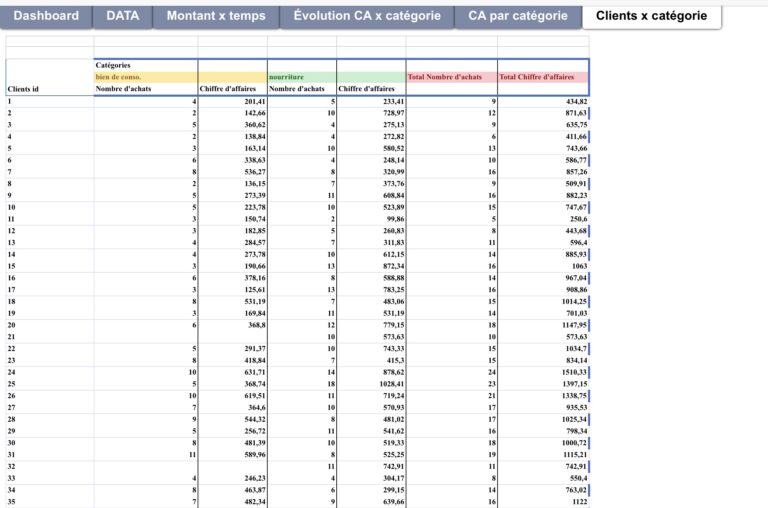
Task: Switch to the Dashboard tab
Action: coord(46,16)
